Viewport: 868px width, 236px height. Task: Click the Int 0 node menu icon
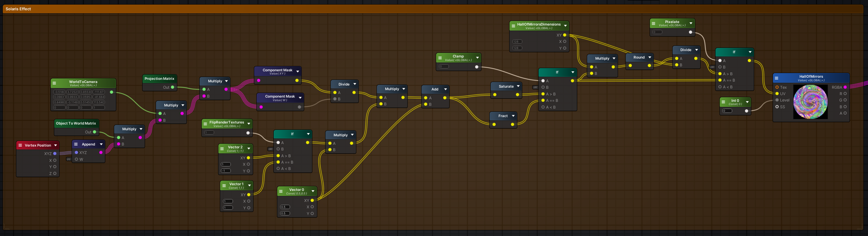[x=723, y=102]
